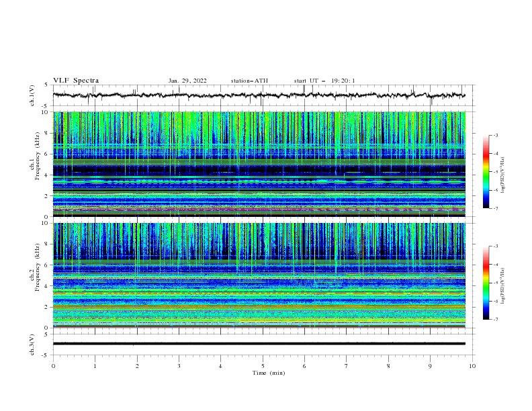Click the "1" tick on the time axis

tap(95, 366)
